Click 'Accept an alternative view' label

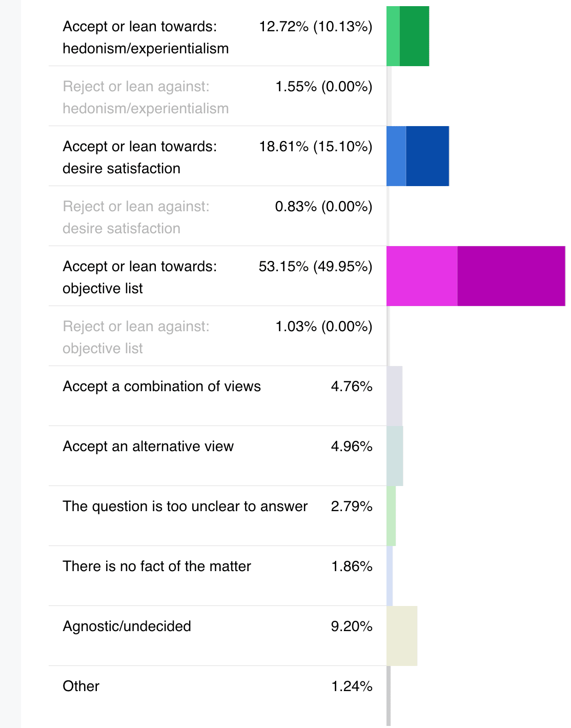tap(148, 446)
